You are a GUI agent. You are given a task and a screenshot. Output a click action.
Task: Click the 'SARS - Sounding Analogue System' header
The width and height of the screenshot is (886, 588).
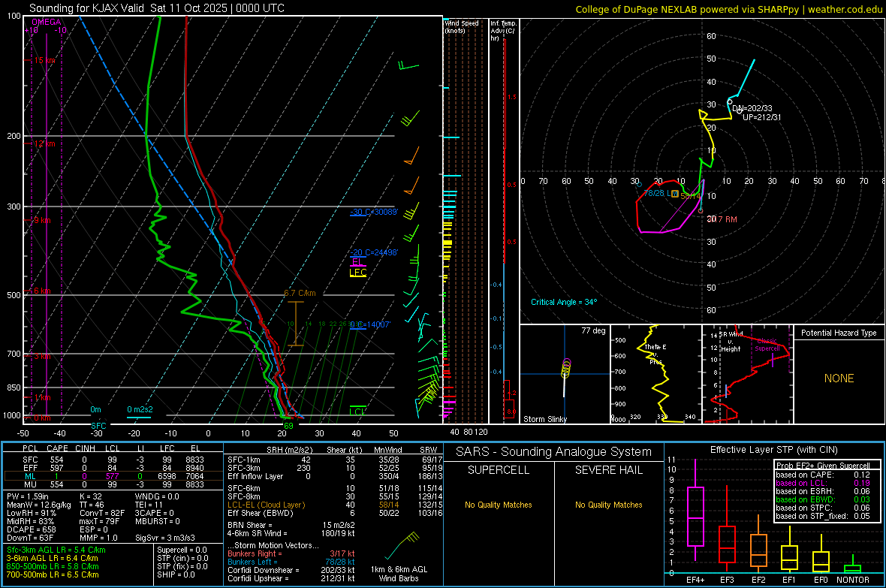pos(554,452)
